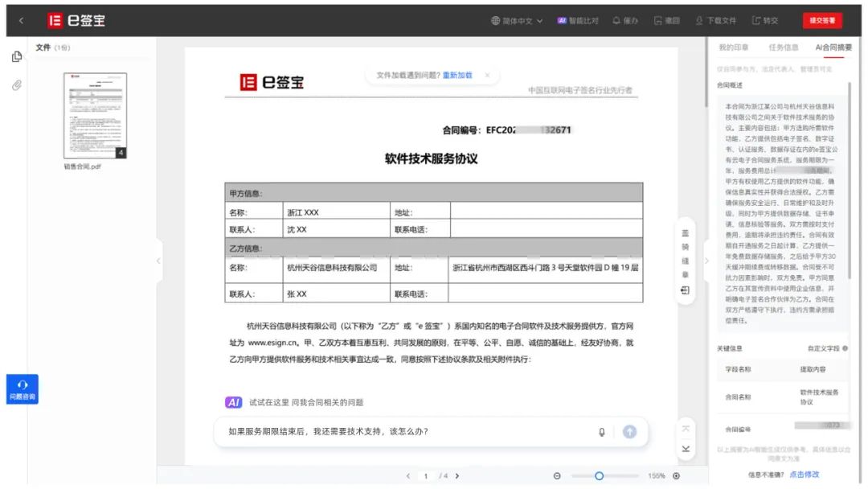Open the 智能比对 AI comparison tool
The height and width of the screenshot is (489, 868).
click(578, 21)
